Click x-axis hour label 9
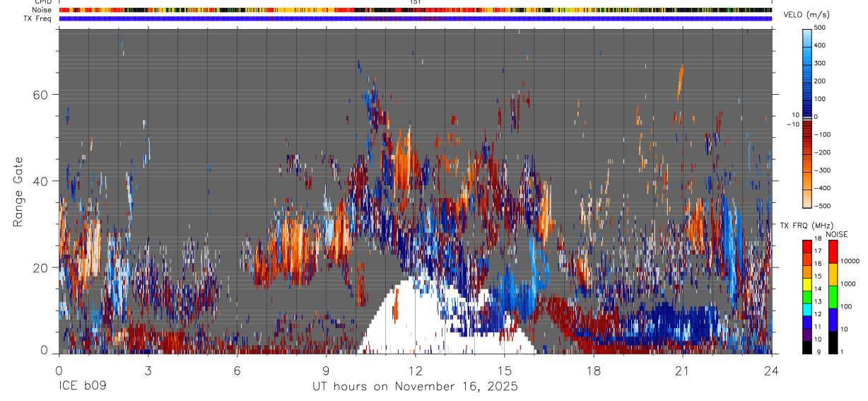 coord(326,371)
